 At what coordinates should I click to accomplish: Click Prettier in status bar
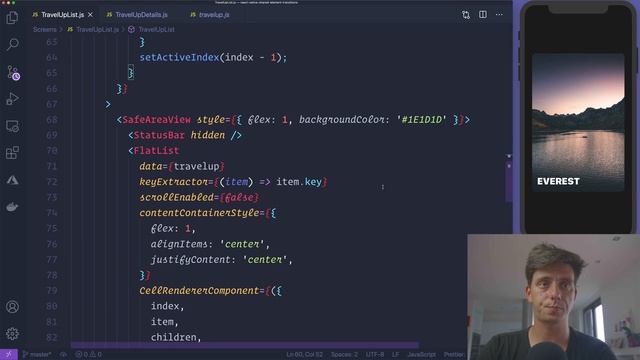coord(454,354)
